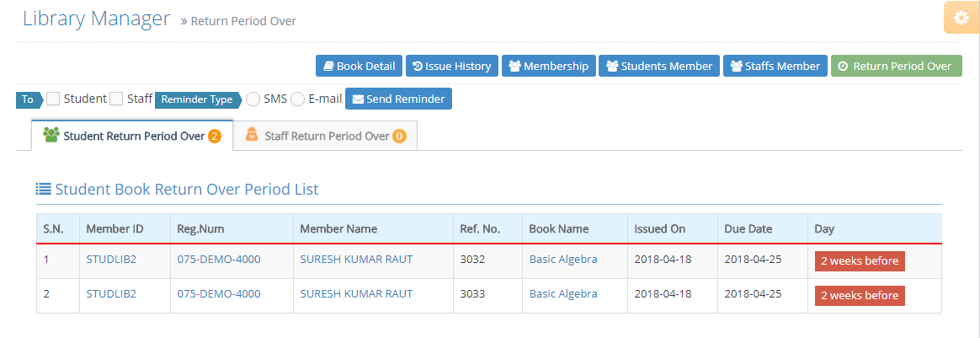Open member STUDLIB2 in first row
Image resolution: width=980 pixels, height=338 pixels.
click(x=111, y=260)
